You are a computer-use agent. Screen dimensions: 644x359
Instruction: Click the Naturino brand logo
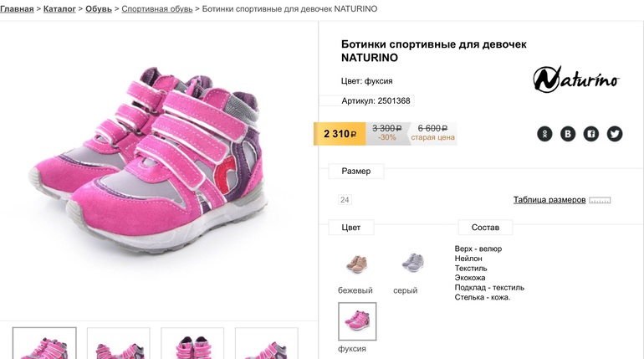(x=576, y=79)
